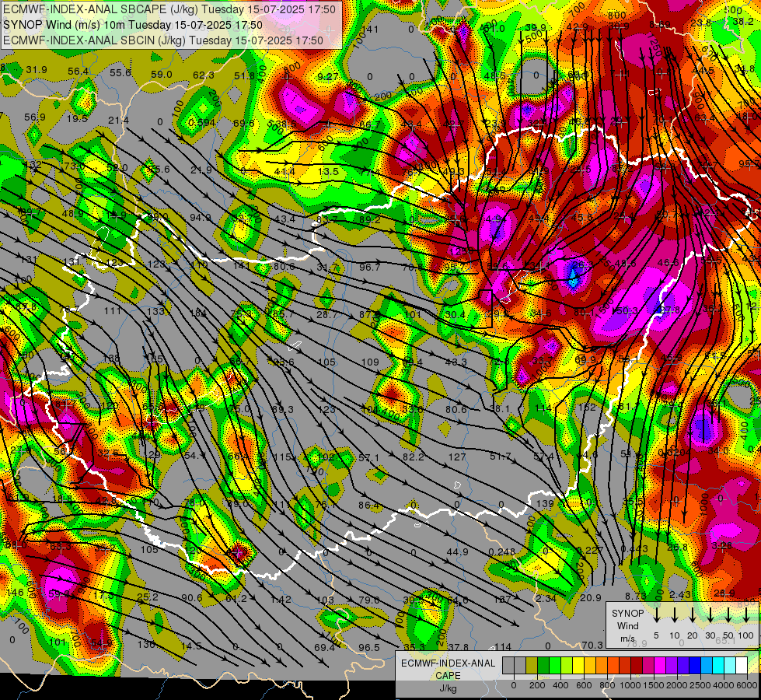The width and height of the screenshot is (761, 700).
Task: Click the 4000 tick label on color scale
Action: (x=724, y=685)
